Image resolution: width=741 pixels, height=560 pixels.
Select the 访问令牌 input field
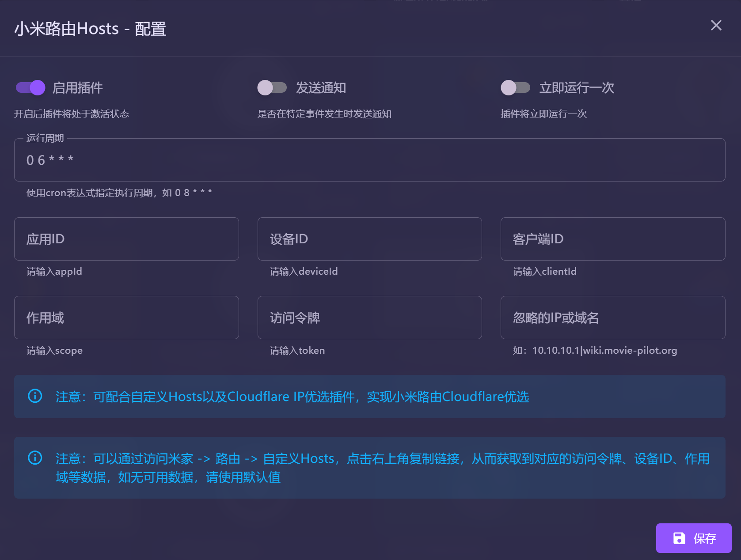[x=369, y=318]
